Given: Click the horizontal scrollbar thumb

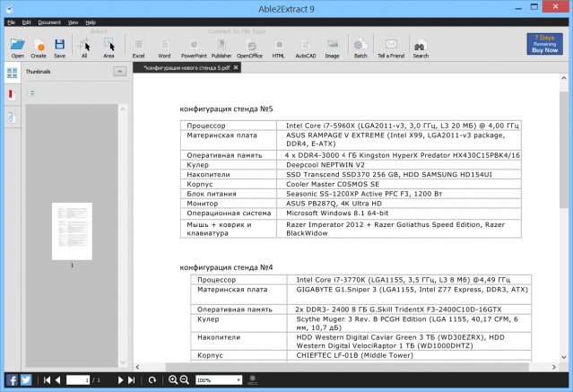Looking at the screenshot, I should pyautogui.click(x=347, y=367).
